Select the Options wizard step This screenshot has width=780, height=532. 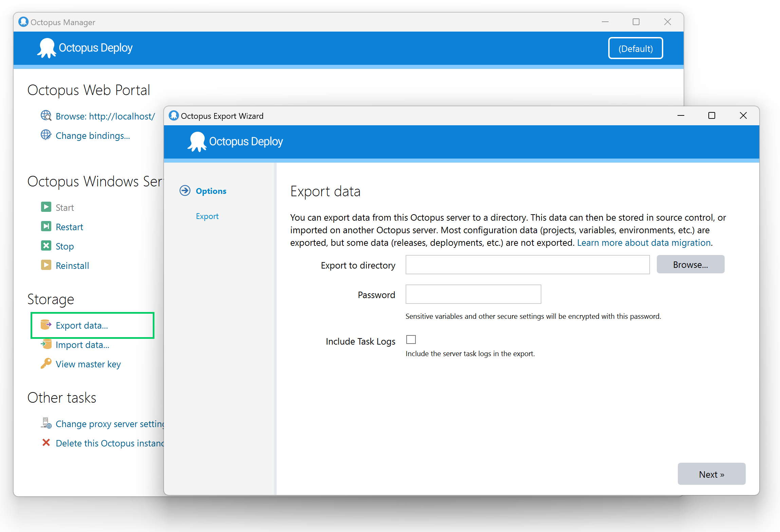(x=211, y=191)
